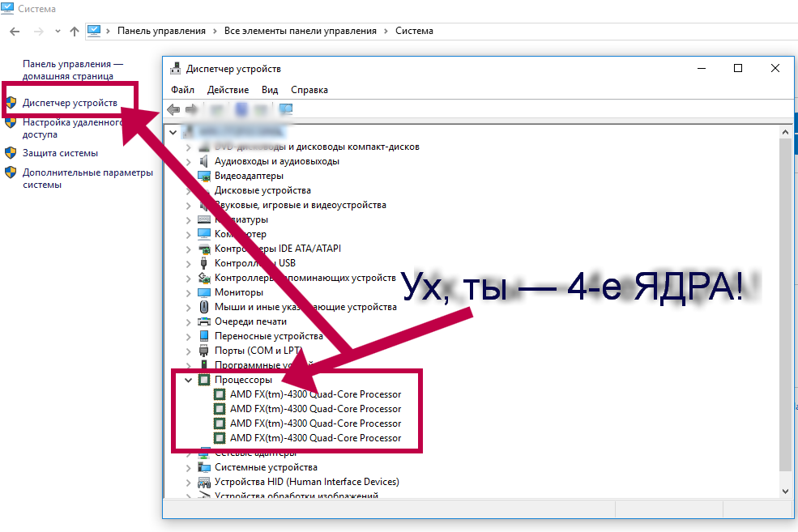Click the Видеоадаптеры display adapter icon
Screen dimensions: 798x532
204,176
